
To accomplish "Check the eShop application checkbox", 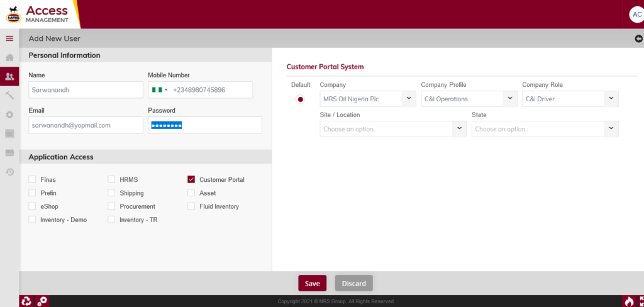I will tap(32, 206).
